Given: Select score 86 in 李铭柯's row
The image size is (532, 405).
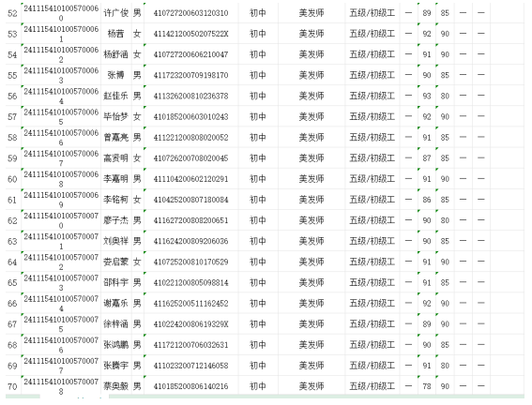Looking at the screenshot, I should coord(427,200).
